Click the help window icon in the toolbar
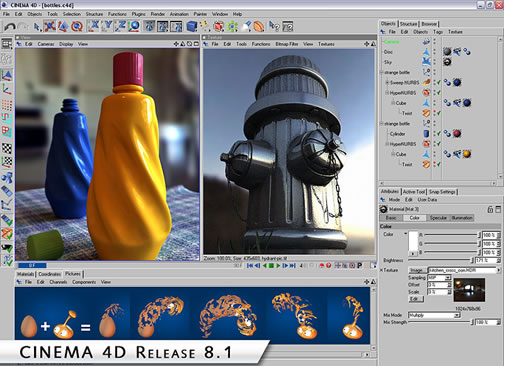Viewport: 505px width, 367px height. [288, 26]
